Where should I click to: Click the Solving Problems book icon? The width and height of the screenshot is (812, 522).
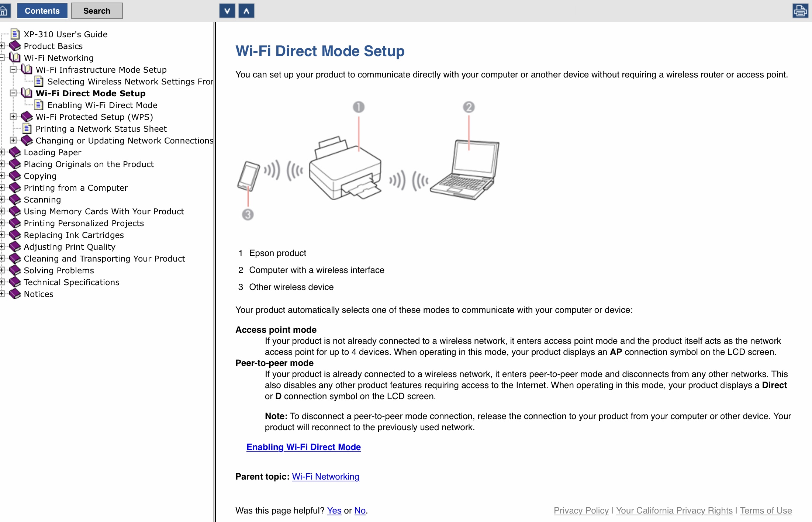pos(15,270)
